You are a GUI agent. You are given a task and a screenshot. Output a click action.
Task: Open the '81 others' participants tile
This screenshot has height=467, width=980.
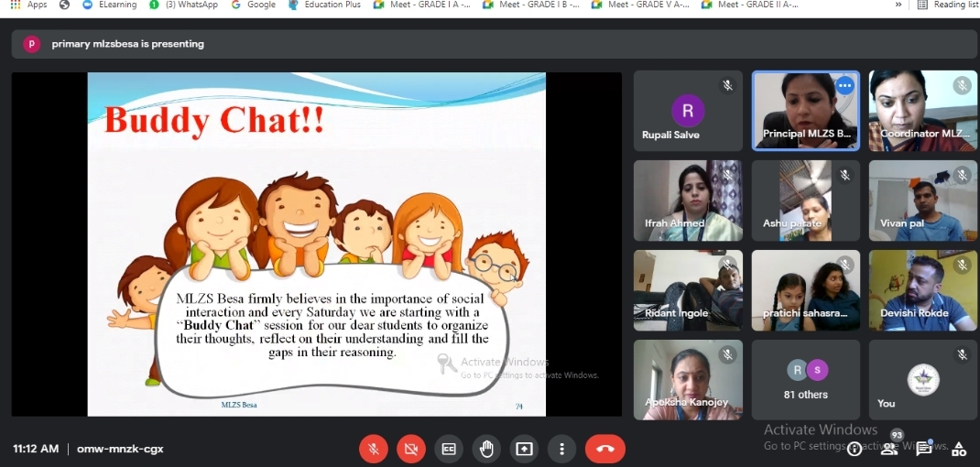806,380
